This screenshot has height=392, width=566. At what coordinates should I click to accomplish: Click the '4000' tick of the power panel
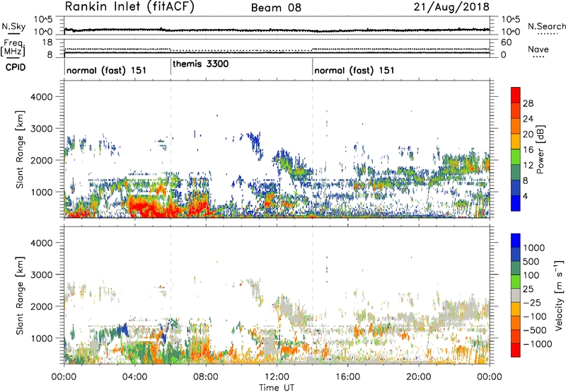pyautogui.click(x=41, y=97)
